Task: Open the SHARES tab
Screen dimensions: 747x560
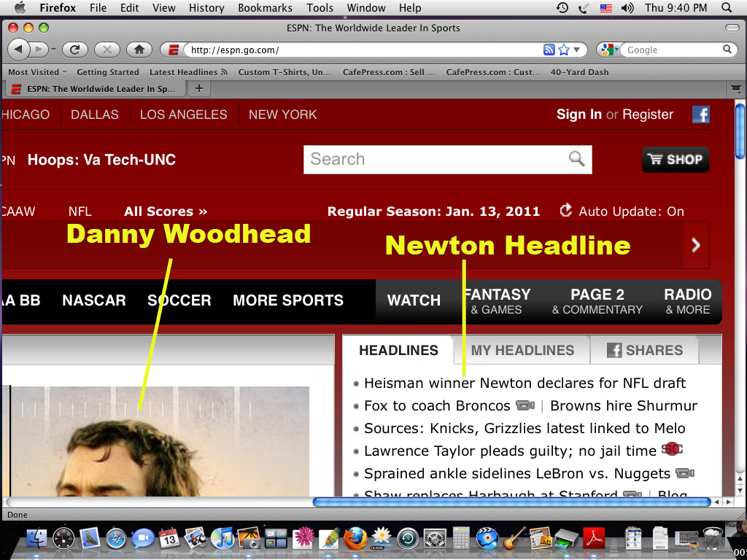Action: (645, 350)
